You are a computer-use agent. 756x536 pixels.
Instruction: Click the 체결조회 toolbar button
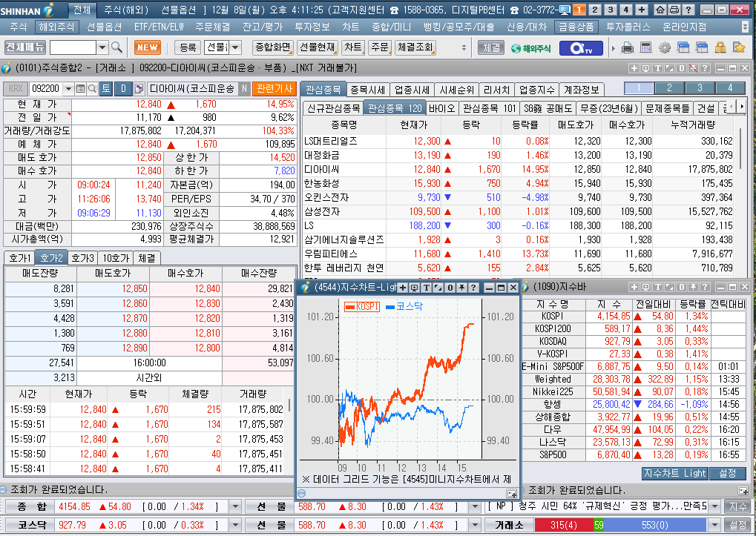[x=415, y=47]
